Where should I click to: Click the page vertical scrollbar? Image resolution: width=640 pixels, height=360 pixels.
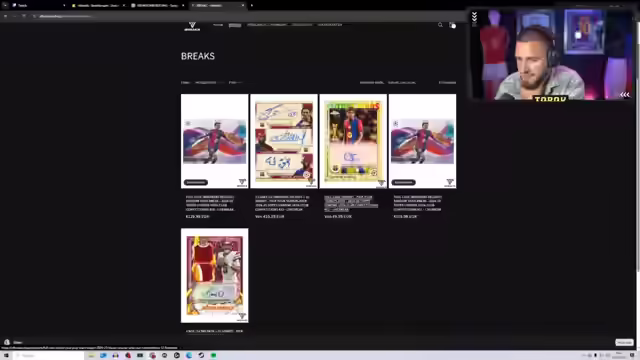point(638,147)
